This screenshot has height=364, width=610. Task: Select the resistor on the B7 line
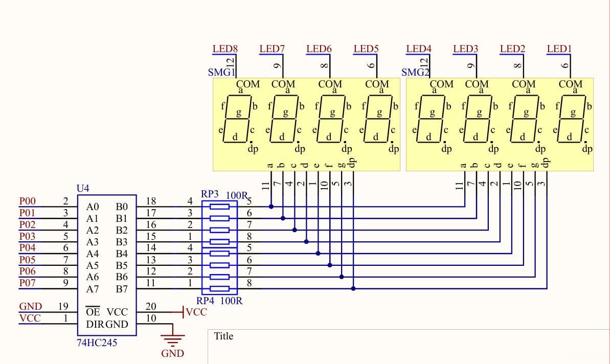point(219,288)
